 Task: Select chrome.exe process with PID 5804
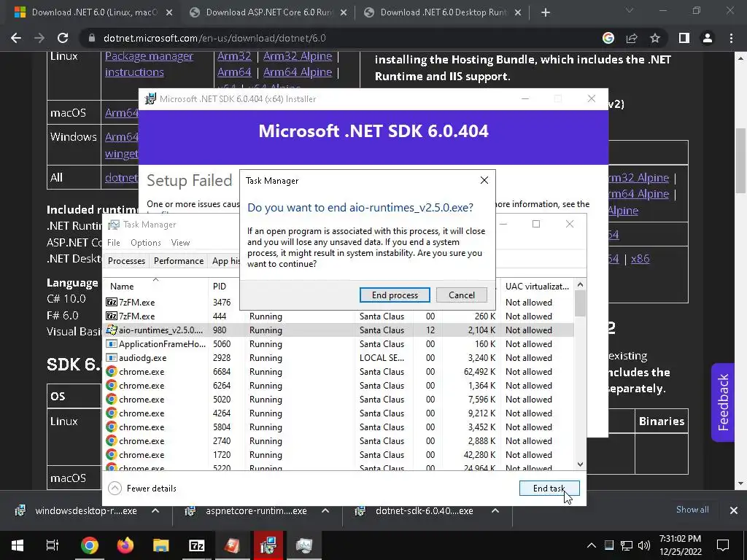click(x=338, y=427)
